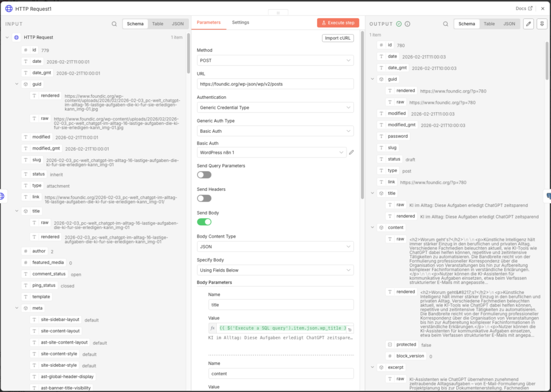The height and width of the screenshot is (392, 551).
Task: Edit the WordPress n8n 1 credential
Action: 351,153
